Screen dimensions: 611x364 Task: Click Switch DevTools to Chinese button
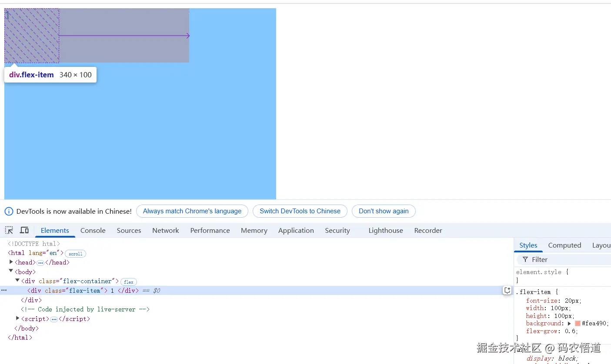pos(300,211)
